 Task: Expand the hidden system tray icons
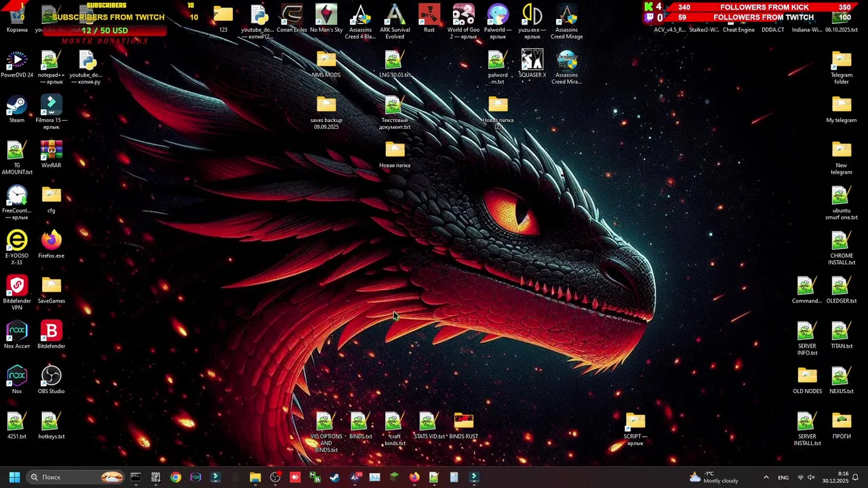pyautogui.click(x=766, y=477)
